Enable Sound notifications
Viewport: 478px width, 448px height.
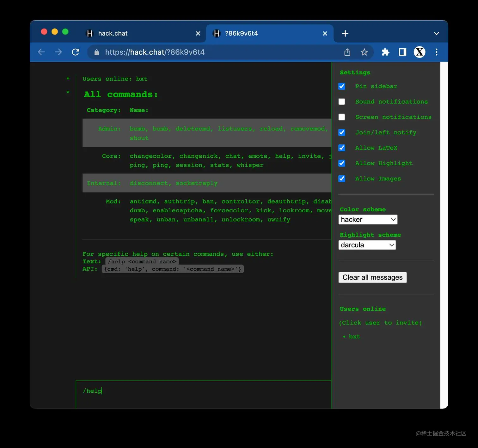coord(342,102)
